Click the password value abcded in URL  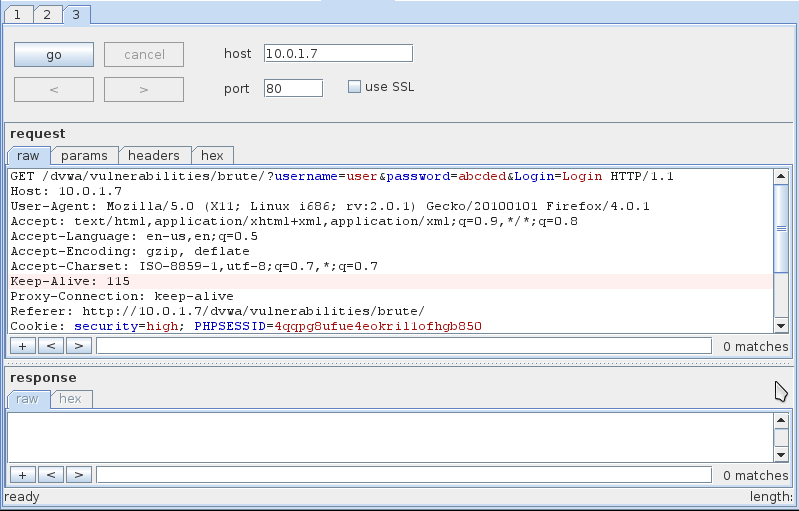482,176
